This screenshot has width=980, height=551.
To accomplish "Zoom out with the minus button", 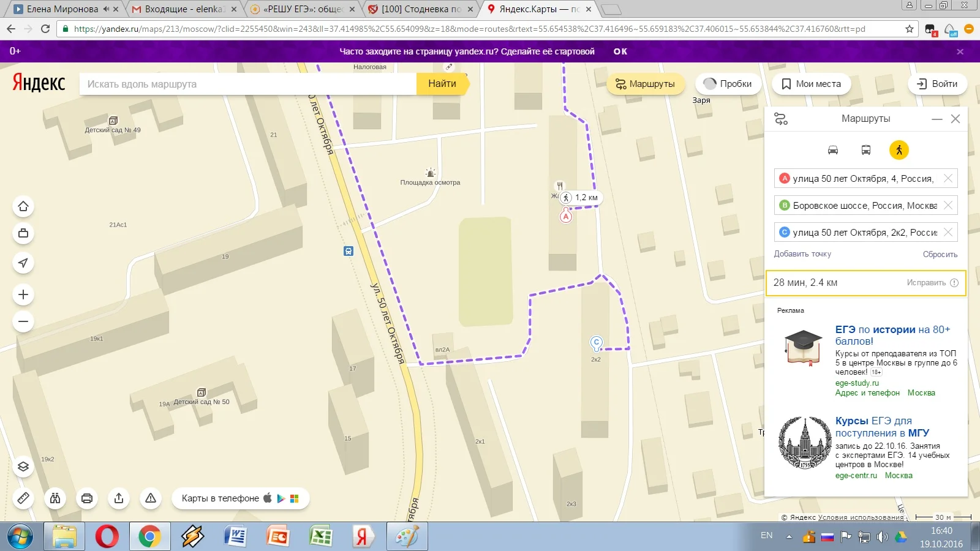I will [23, 321].
